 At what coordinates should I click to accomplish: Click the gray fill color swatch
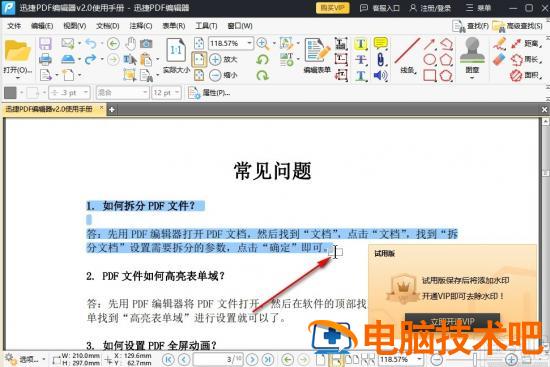10,93
